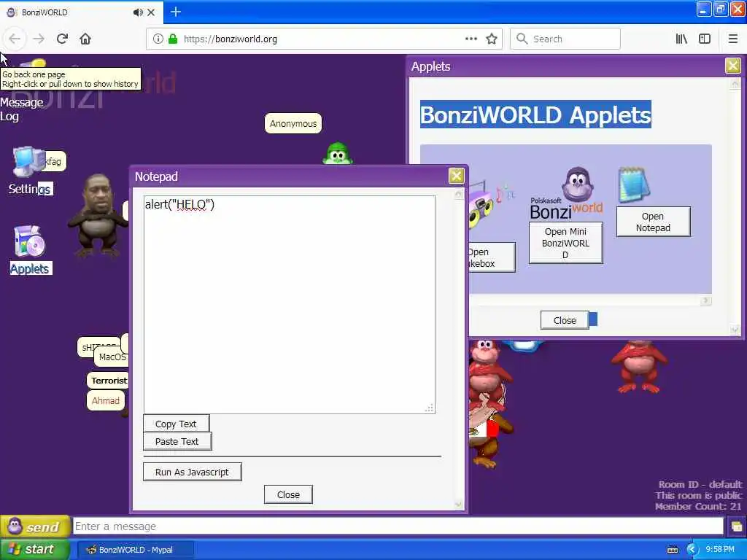Click the Open Jukebox button
The height and width of the screenshot is (560, 747).
(x=492, y=257)
